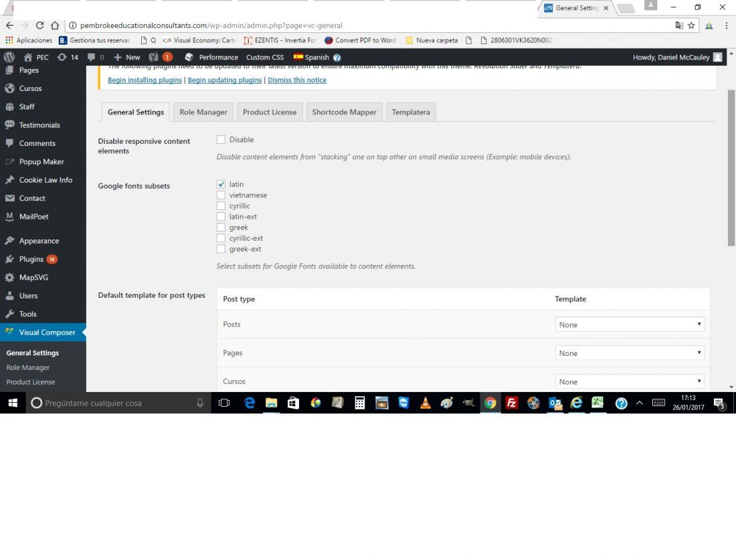The width and height of the screenshot is (736, 560).
Task: Open the Posts template dropdown
Action: (630, 324)
